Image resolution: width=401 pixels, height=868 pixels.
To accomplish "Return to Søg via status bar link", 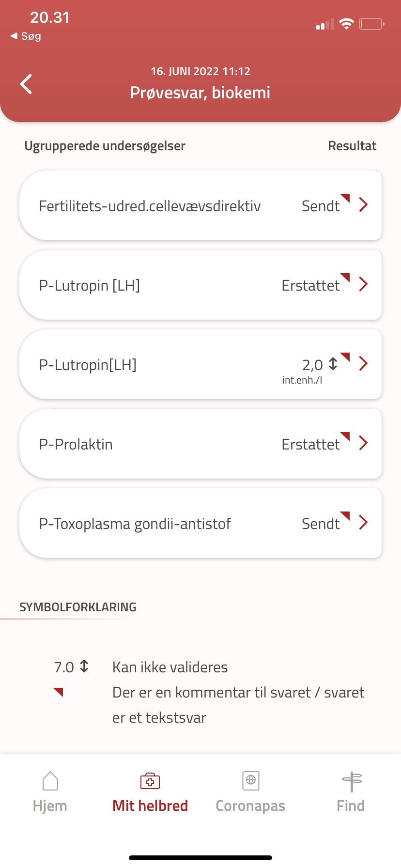I will (x=26, y=36).
